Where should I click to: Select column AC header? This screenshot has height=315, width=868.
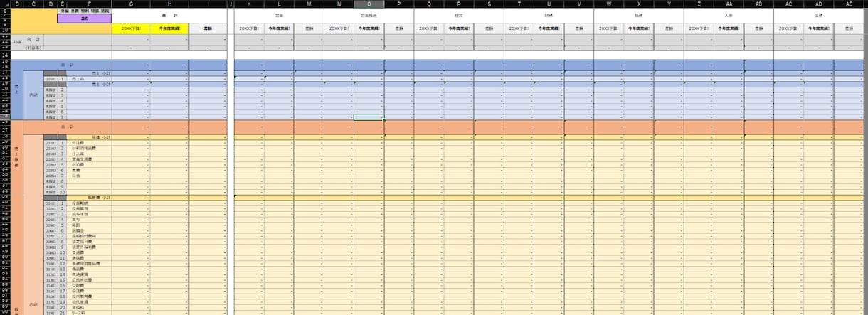789,4
